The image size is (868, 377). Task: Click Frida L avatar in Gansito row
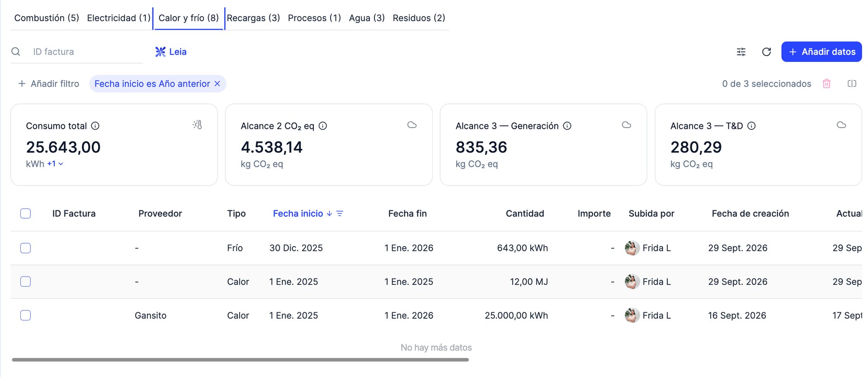point(632,315)
